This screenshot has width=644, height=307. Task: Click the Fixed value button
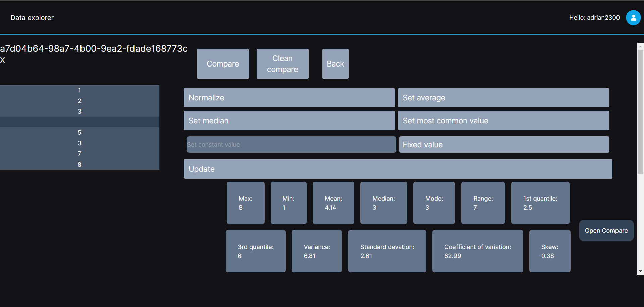[x=504, y=145]
